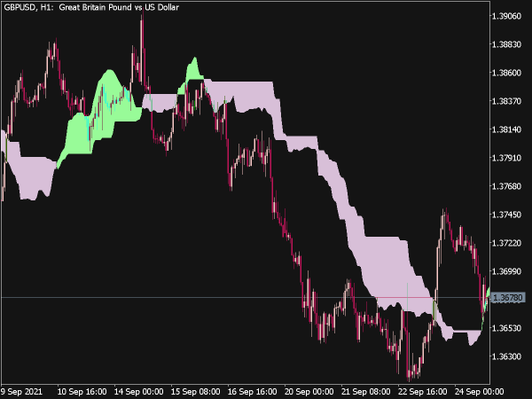Click the 10 Sep 16:00 time label
Screen dimensions: 532x399
pos(82,392)
